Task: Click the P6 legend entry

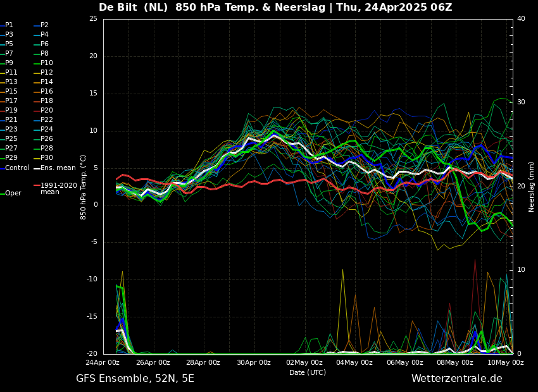Action: (x=41, y=44)
